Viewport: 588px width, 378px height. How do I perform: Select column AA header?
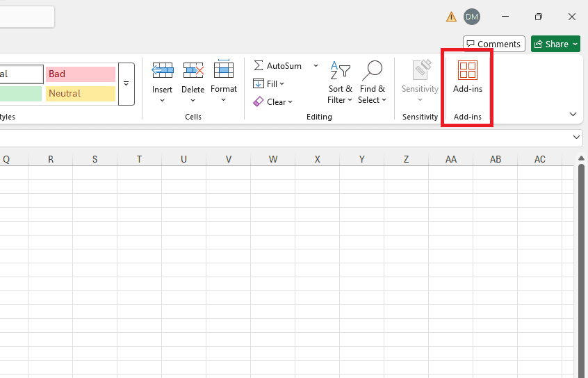tap(451, 159)
